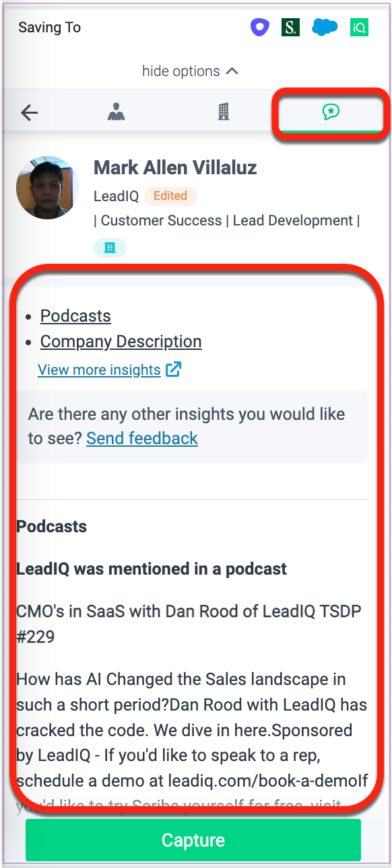Open the green LeadIQ iQ icon

tap(360, 28)
